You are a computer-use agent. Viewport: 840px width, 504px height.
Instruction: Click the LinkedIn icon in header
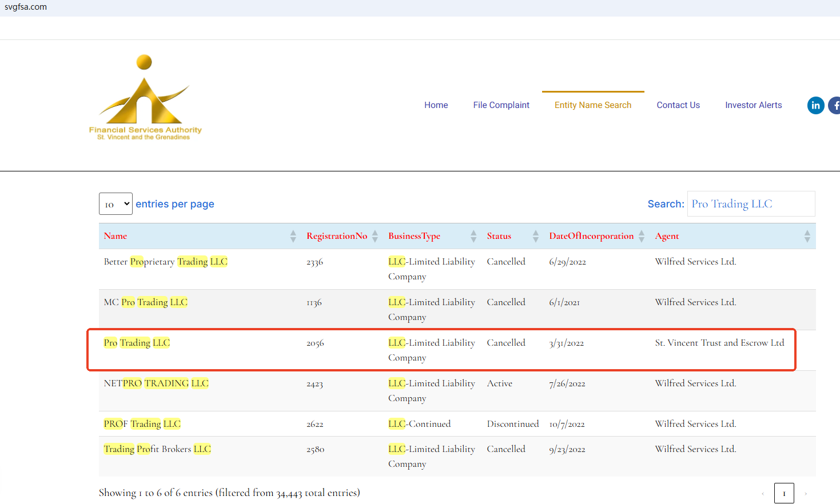point(815,105)
